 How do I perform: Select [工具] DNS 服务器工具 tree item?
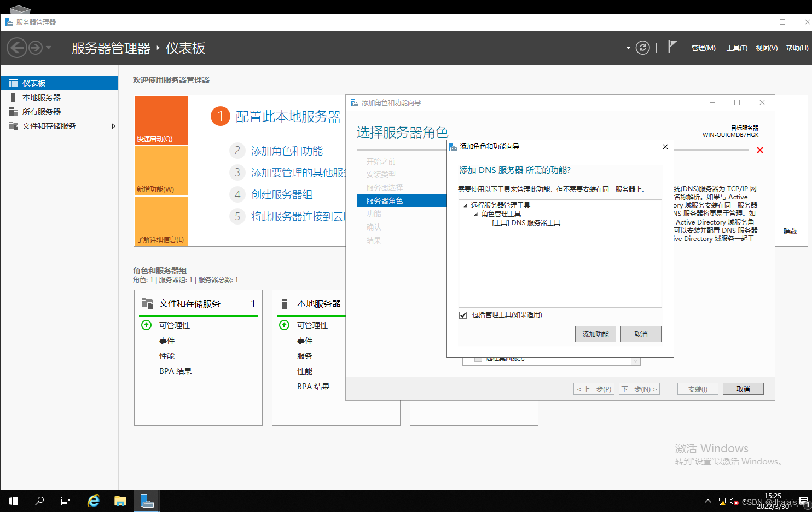tap(526, 223)
